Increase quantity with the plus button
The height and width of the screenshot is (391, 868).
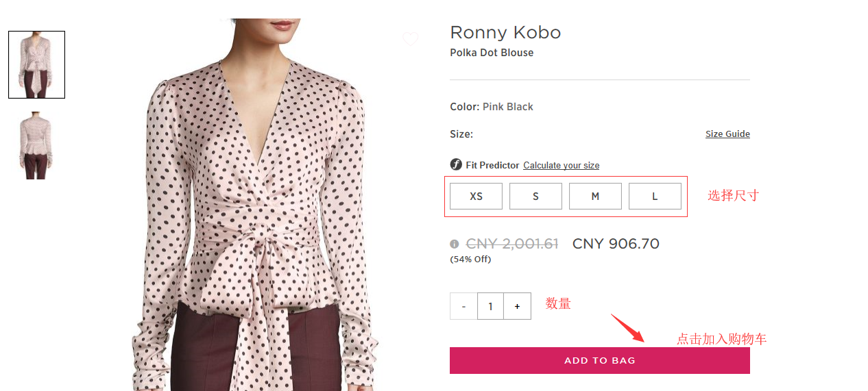(517, 306)
